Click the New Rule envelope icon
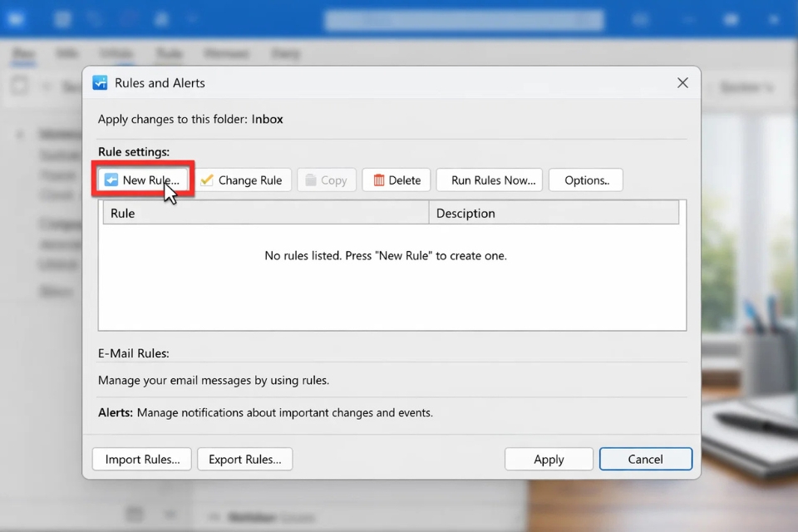798x532 pixels. (x=110, y=180)
